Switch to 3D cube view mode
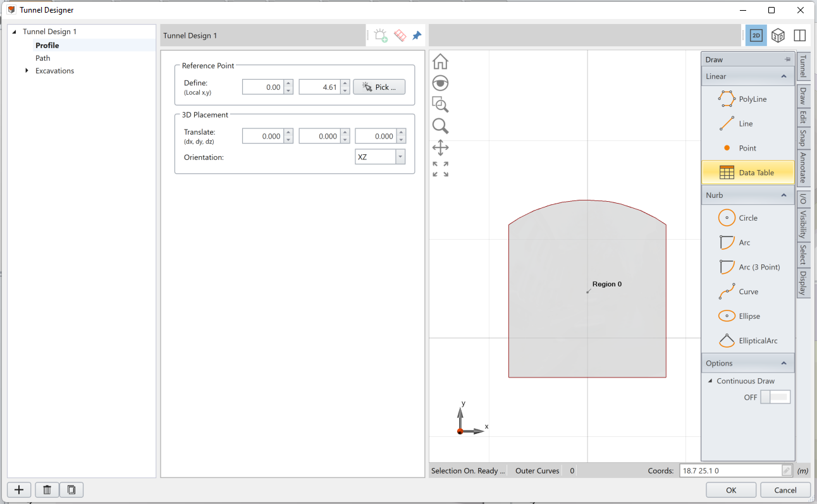The image size is (817, 504). (778, 35)
